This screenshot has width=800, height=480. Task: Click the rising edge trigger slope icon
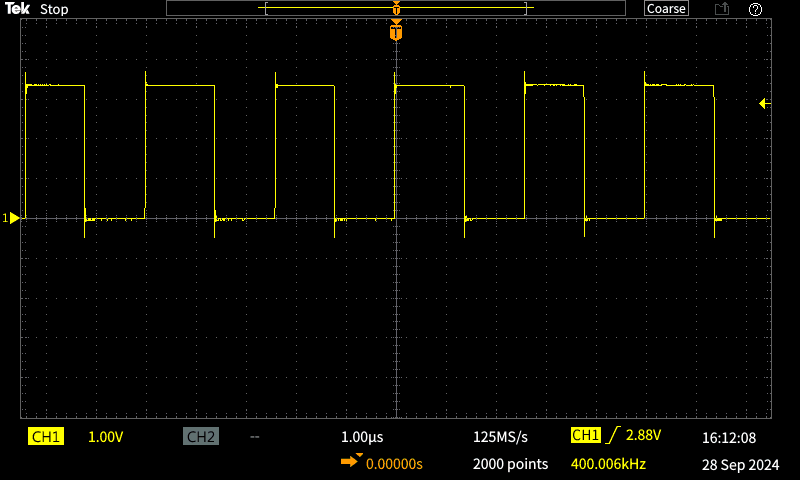613,435
